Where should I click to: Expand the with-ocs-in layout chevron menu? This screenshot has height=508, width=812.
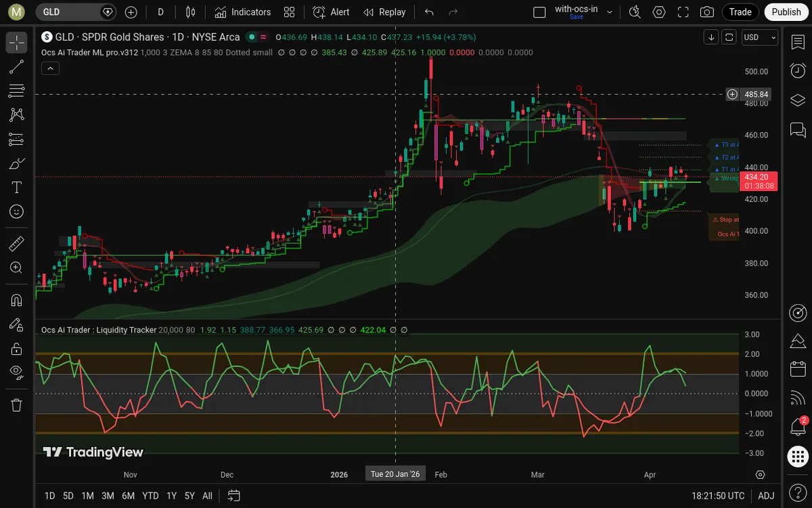(610, 12)
